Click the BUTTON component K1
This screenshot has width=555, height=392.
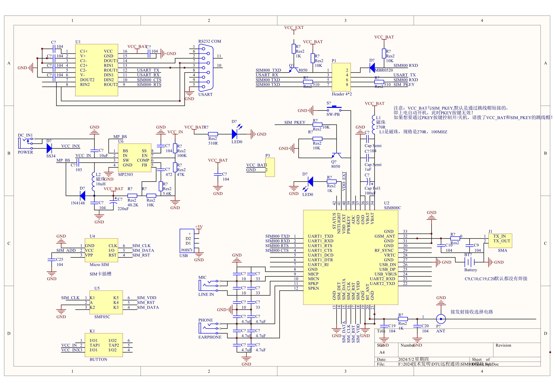tap(104, 345)
